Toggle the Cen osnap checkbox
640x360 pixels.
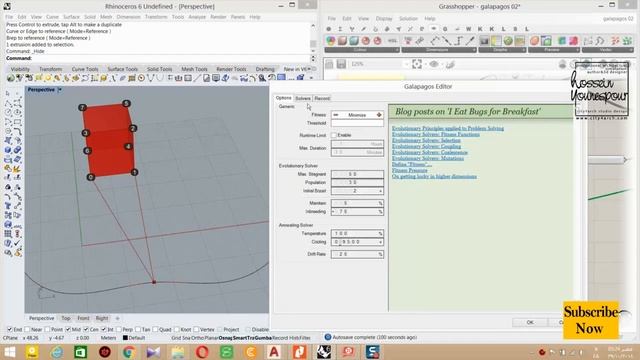point(86,329)
